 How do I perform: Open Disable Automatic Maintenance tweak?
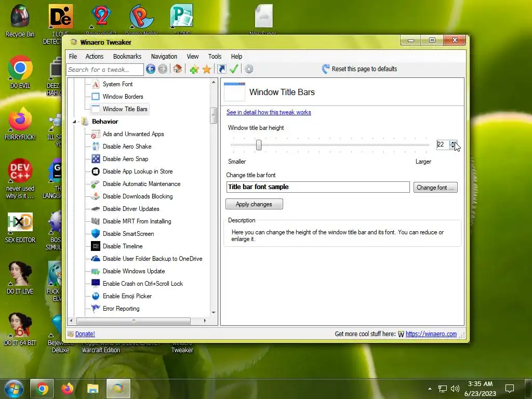click(x=141, y=184)
